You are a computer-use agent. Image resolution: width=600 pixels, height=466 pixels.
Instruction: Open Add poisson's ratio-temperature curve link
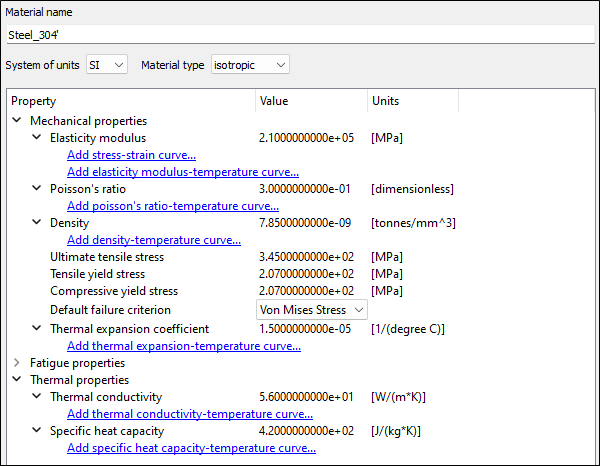point(172,206)
